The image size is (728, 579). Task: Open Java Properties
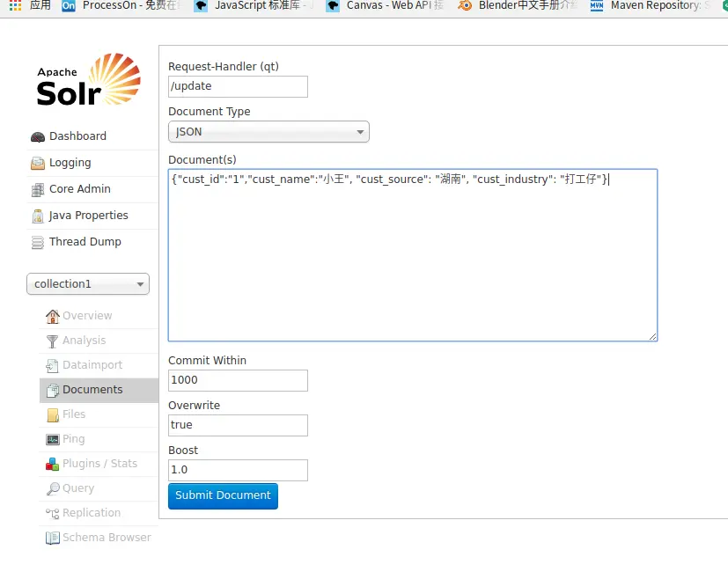click(x=88, y=216)
